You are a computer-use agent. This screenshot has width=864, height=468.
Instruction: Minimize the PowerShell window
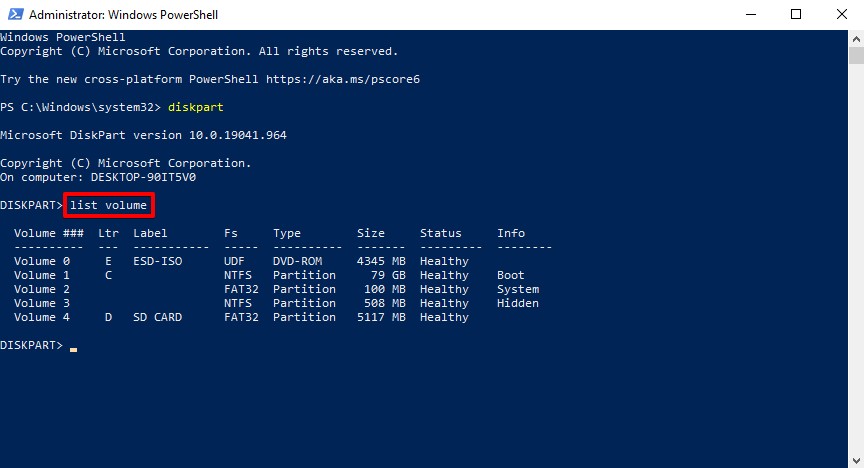[x=749, y=15]
